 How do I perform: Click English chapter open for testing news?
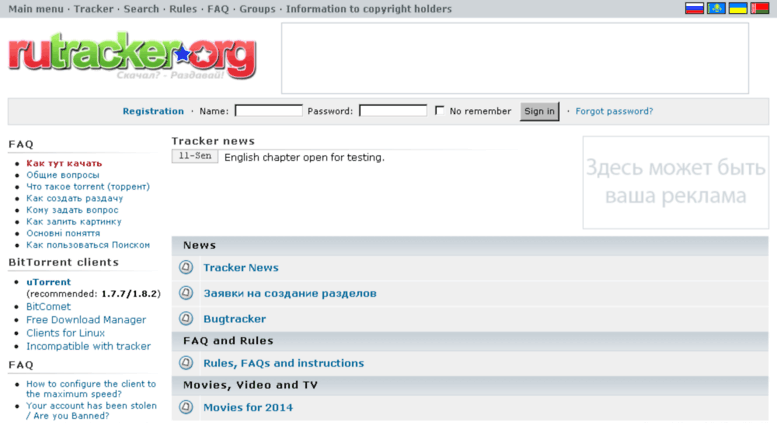pos(304,158)
